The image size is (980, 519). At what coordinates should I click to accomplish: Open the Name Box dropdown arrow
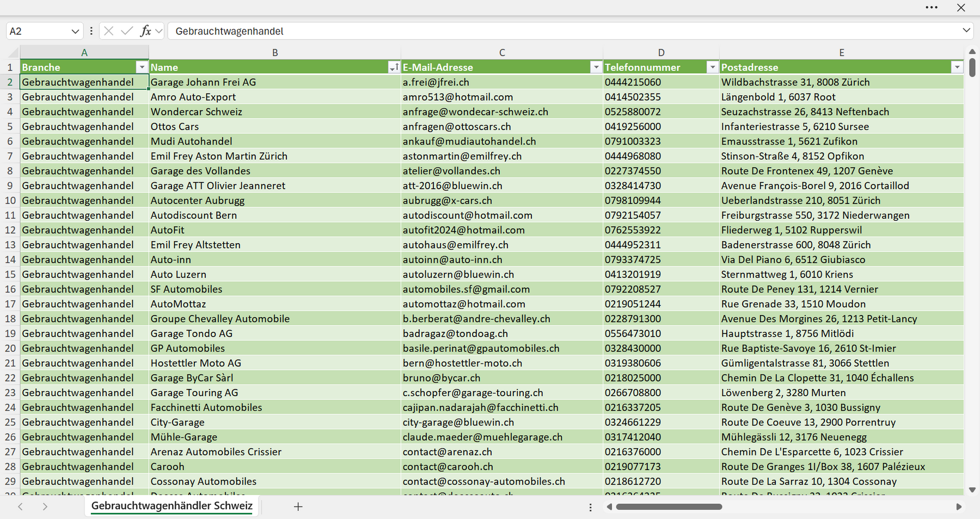75,32
